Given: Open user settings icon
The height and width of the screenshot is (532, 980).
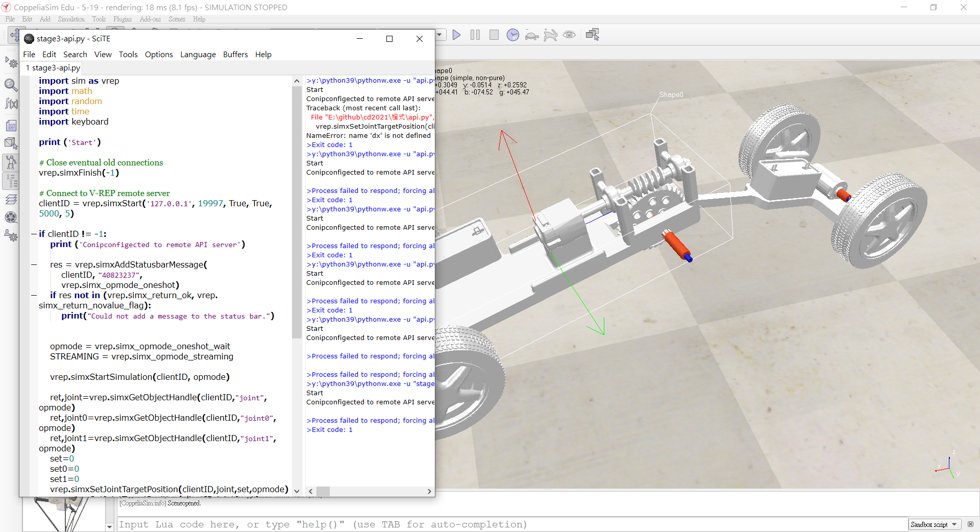Looking at the screenshot, I should click(11, 236).
